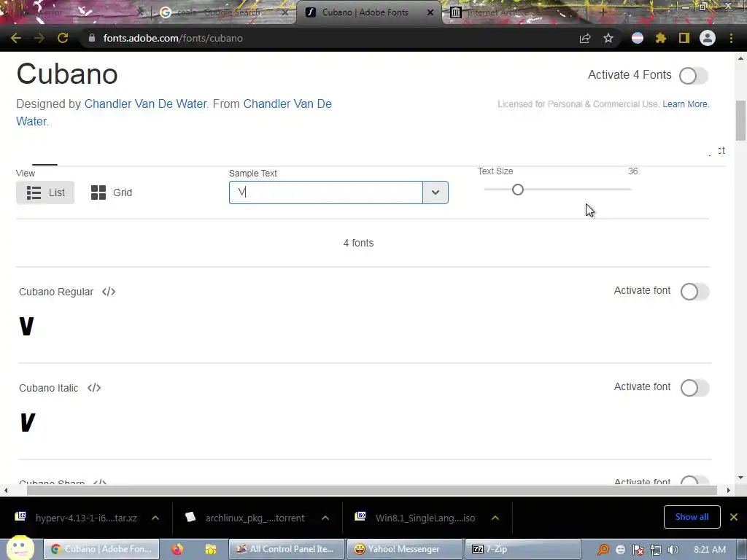Viewport: 747px width, 560px height.
Task: Open the Chrome three-dot menu
Action: coord(731,38)
